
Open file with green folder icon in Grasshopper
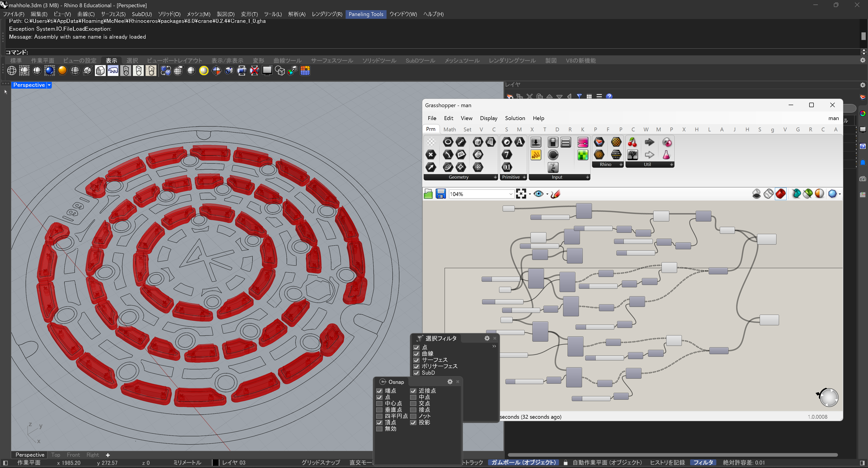[428, 194]
